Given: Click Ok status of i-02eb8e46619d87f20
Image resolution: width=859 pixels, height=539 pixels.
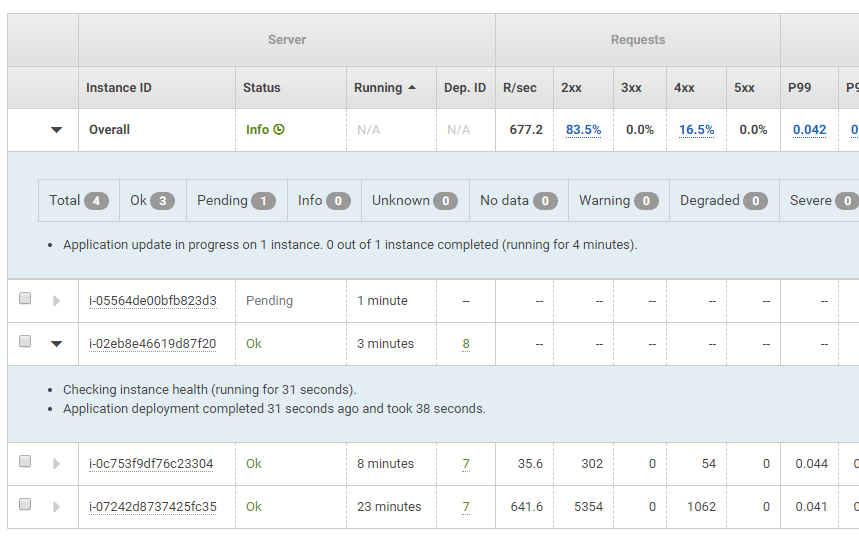Looking at the screenshot, I should (x=254, y=344).
